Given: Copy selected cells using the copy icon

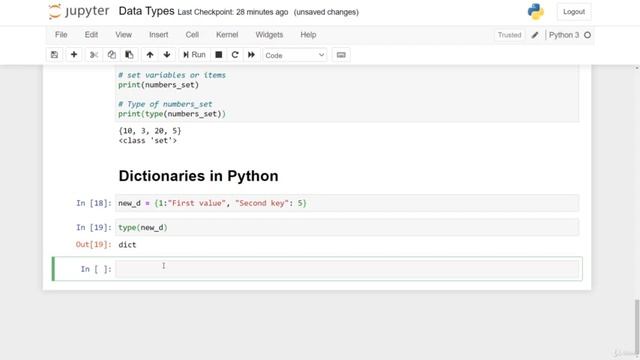Looking at the screenshot, I should tap(111, 55).
